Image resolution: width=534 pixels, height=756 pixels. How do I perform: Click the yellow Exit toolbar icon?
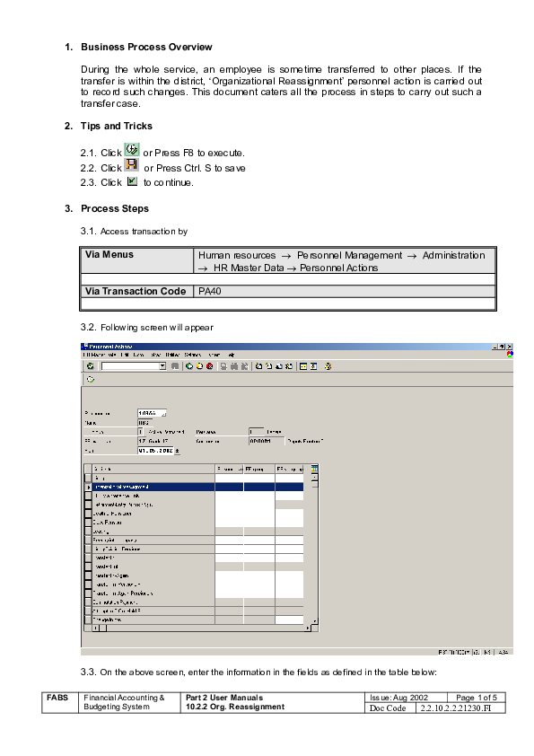pos(199,366)
